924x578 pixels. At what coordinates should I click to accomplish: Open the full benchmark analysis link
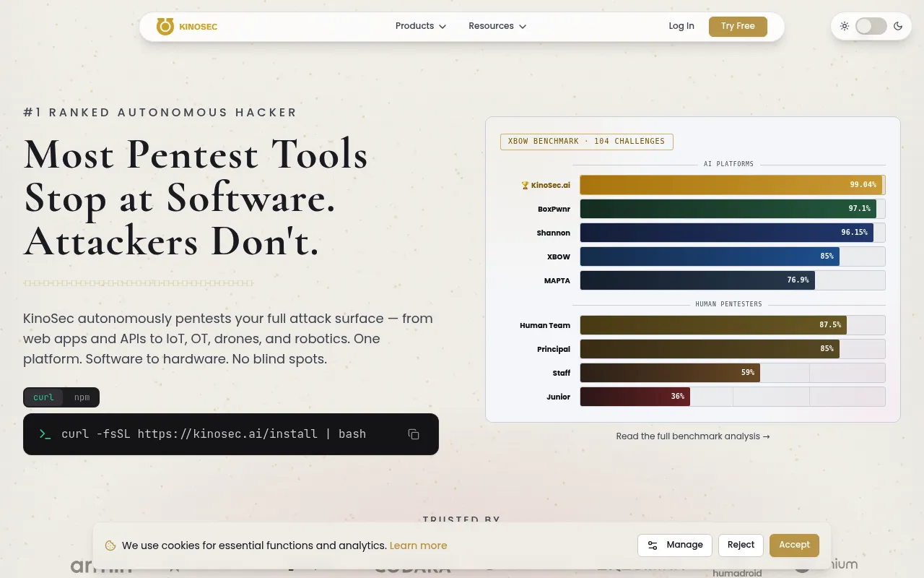point(693,436)
